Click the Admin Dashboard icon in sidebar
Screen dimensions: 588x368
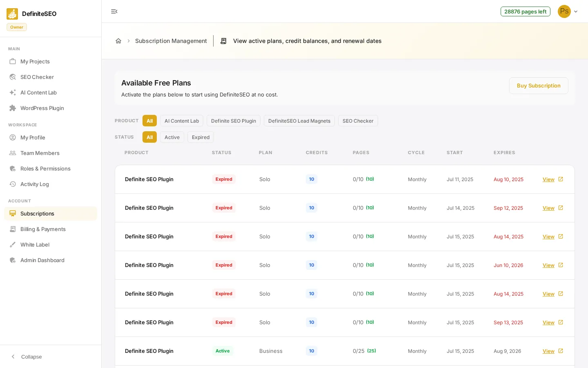pos(13,260)
